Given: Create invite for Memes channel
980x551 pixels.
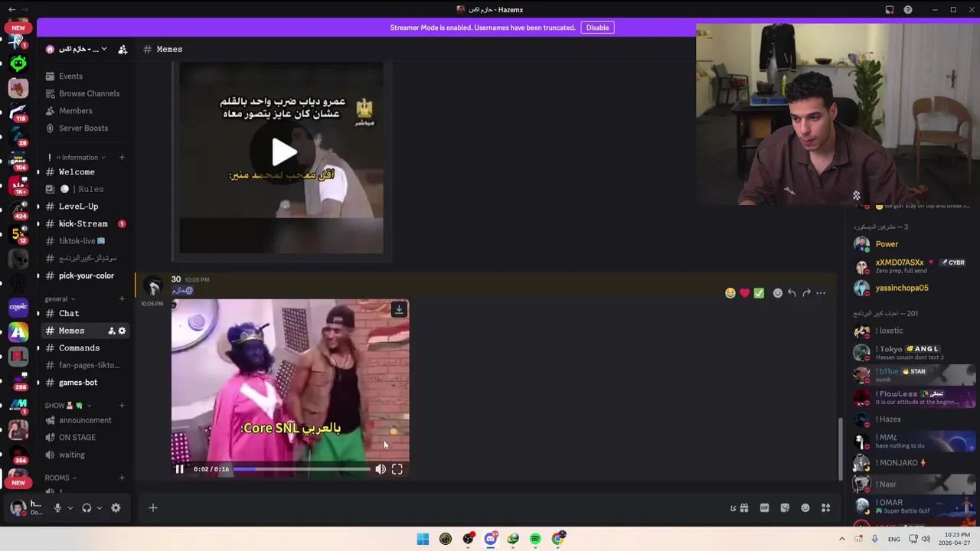Looking at the screenshot, I should (x=111, y=331).
